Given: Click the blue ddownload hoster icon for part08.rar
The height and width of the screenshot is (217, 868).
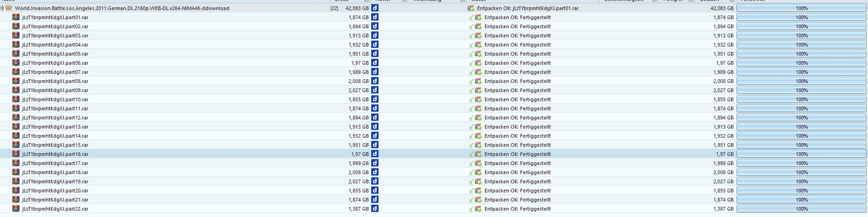Looking at the screenshot, I should 375,81.
